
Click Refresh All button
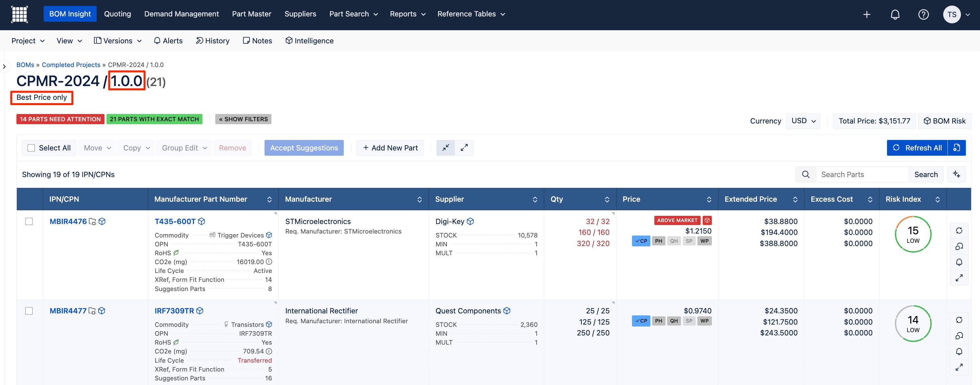tap(917, 147)
